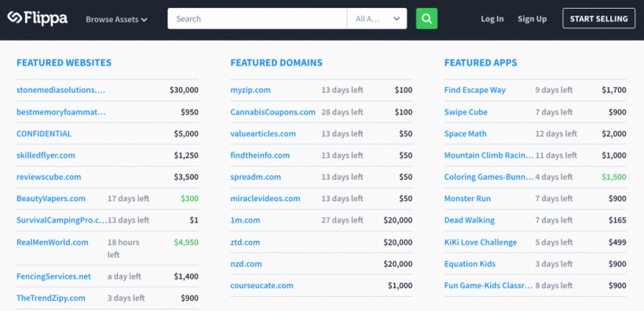Click the 12 days left Space Math text
Viewport: 644px width, 311px height.
point(556,134)
